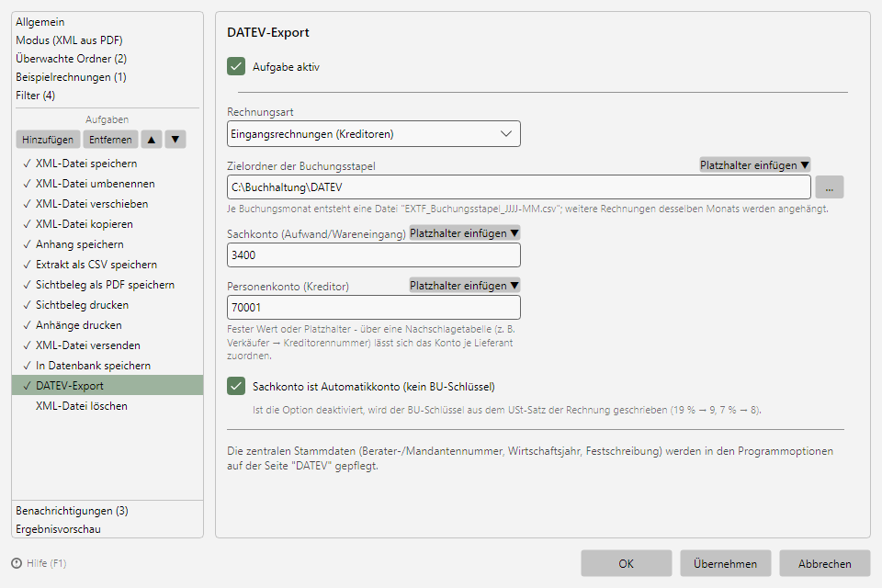The image size is (882, 588).
Task: Select task In Datenbank speichern
Action: point(107,366)
